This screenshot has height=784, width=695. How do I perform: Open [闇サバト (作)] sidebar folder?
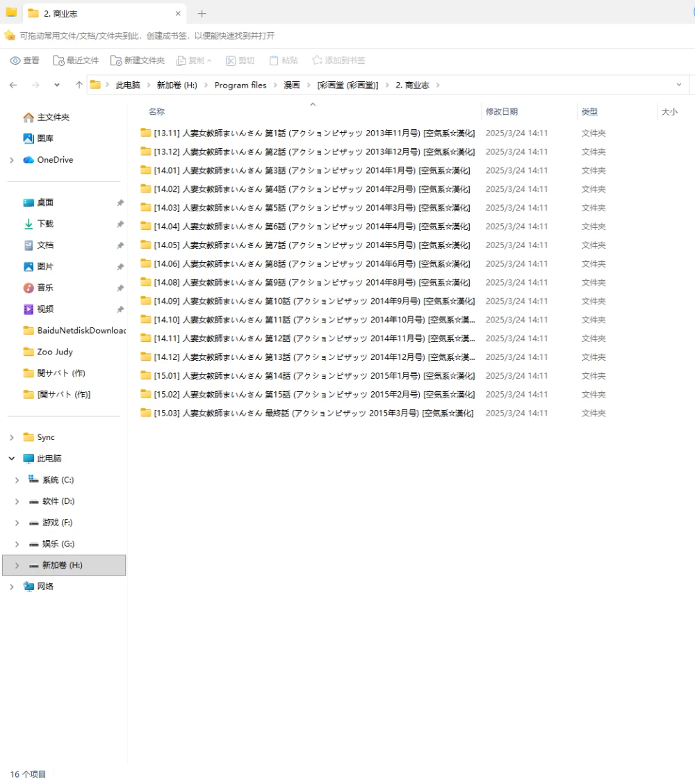tap(57, 395)
